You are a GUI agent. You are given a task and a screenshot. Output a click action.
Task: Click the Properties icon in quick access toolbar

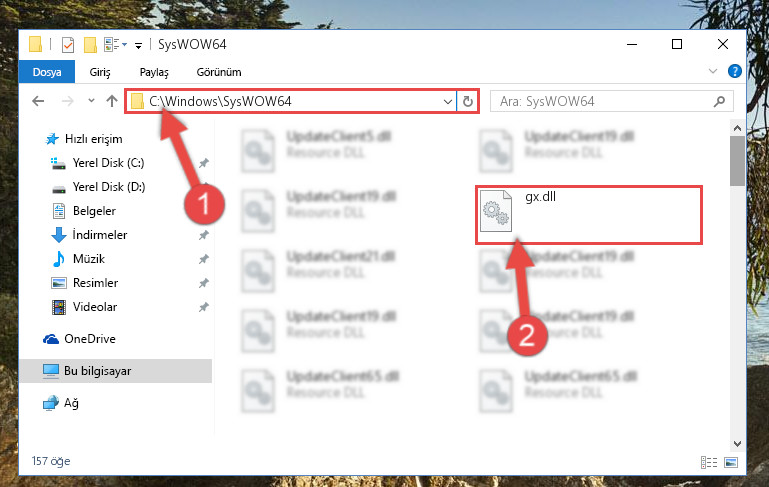[68, 45]
